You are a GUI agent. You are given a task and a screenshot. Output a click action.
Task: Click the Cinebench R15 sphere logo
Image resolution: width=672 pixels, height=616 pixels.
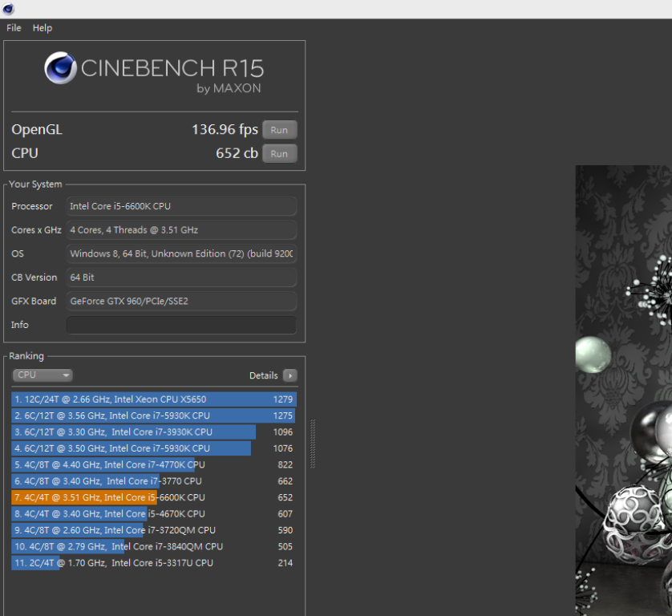60,68
